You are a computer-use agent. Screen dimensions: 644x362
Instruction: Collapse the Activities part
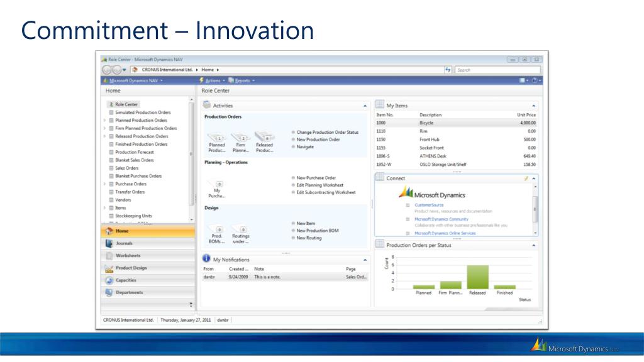[x=365, y=106]
